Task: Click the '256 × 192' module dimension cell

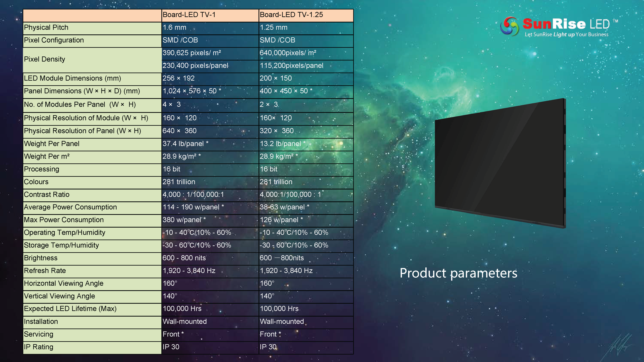Action: click(x=210, y=79)
